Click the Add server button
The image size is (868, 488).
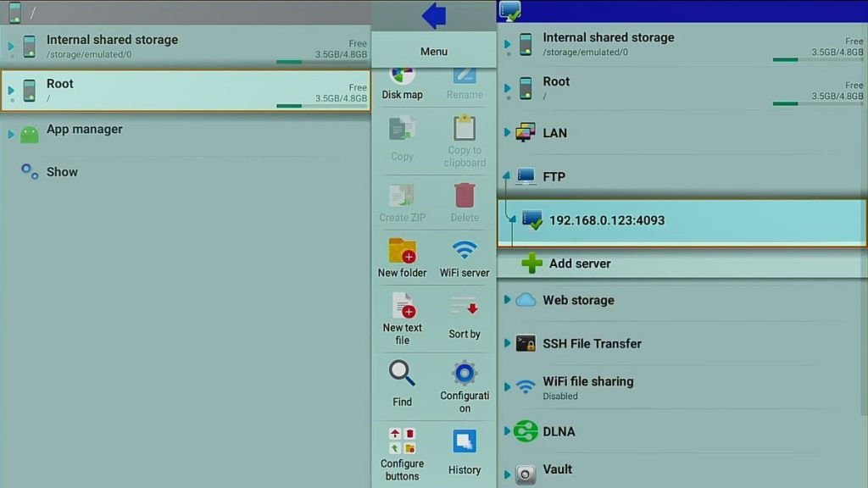click(681, 263)
